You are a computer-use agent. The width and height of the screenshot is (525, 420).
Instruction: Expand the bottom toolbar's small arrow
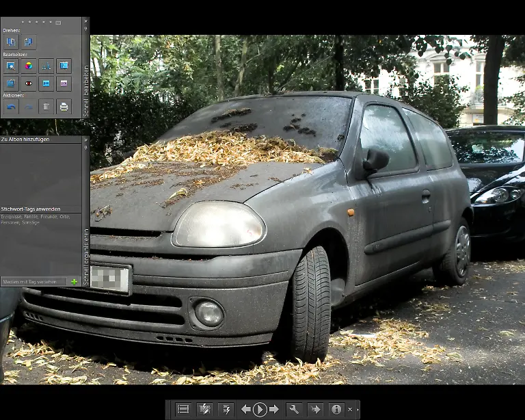357,410
